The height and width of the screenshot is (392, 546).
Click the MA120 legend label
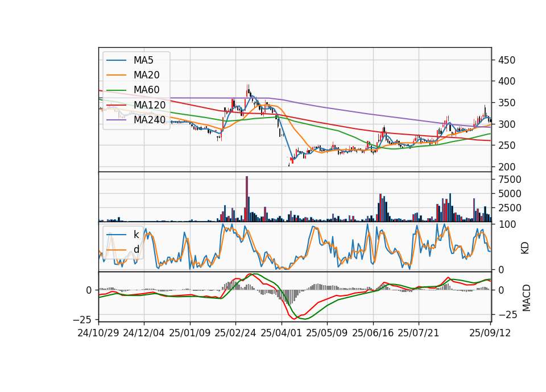tap(150, 105)
